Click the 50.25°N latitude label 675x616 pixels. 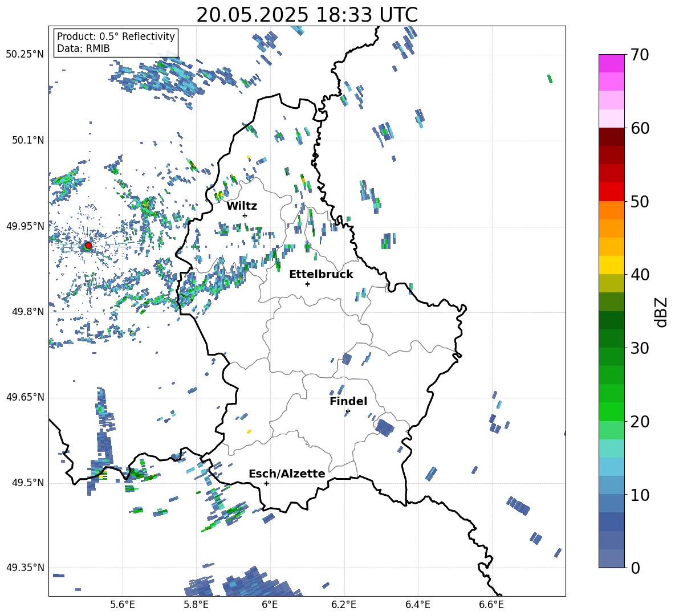point(25,55)
